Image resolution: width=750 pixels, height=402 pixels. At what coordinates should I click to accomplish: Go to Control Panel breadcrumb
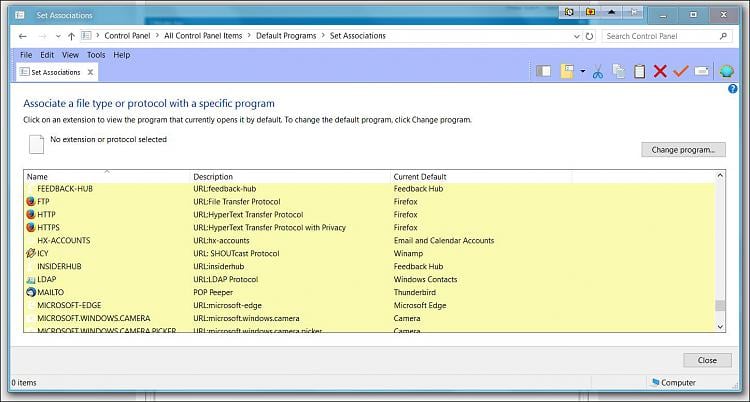point(127,36)
